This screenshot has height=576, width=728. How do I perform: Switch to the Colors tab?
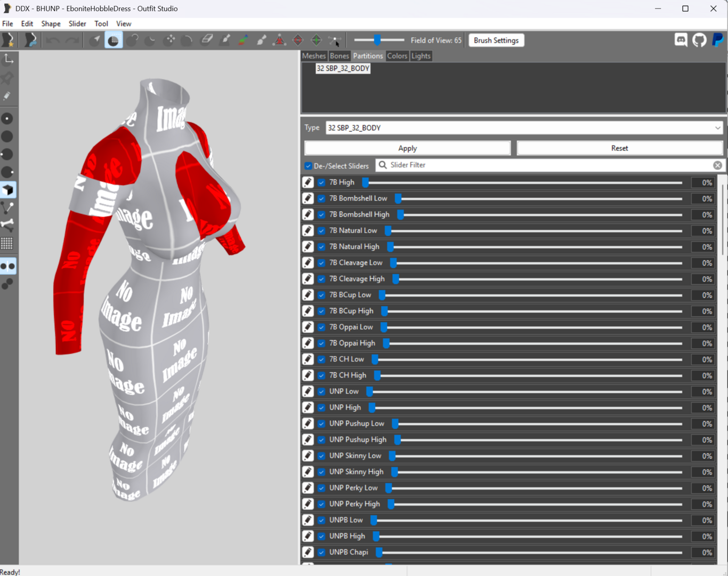coord(397,56)
